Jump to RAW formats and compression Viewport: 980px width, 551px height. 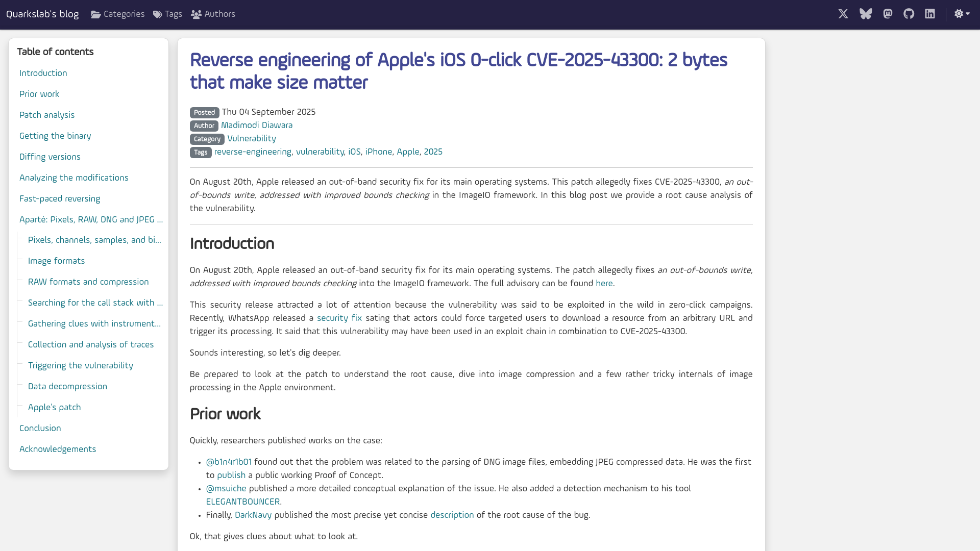tap(88, 282)
